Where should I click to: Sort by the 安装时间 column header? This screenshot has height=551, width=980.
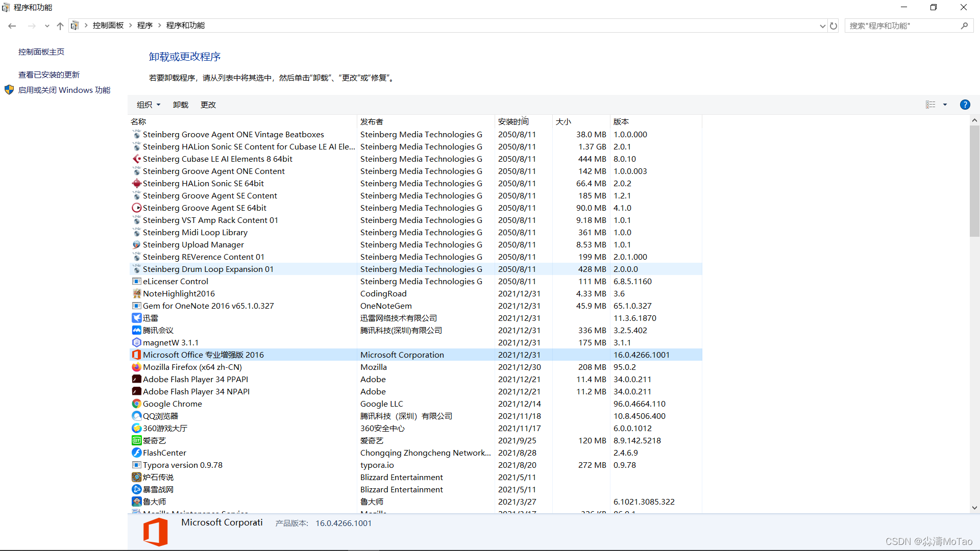coord(524,121)
